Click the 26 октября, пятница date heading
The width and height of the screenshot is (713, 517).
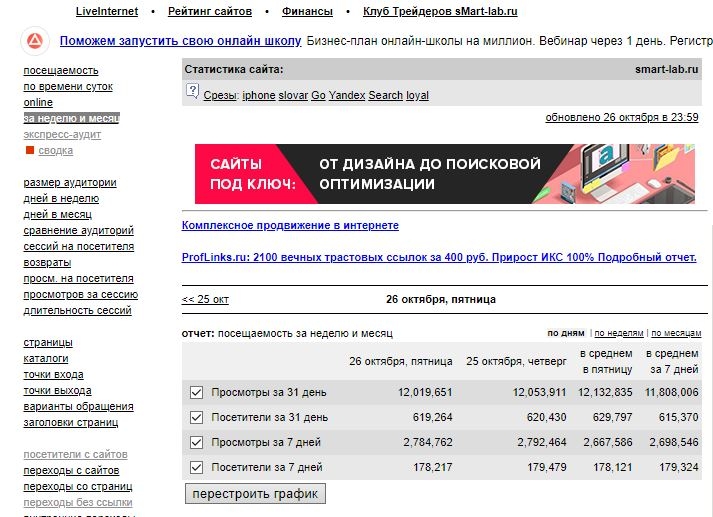pyautogui.click(x=441, y=299)
